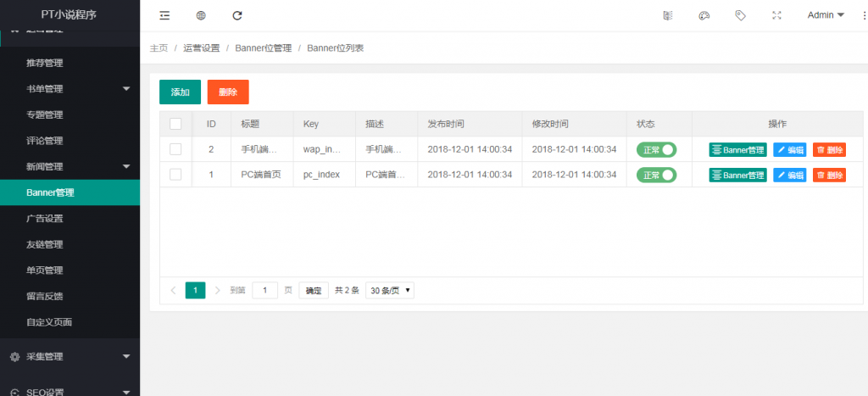Click the page number input field
Image resolution: width=868 pixels, height=396 pixels.
[x=265, y=290]
